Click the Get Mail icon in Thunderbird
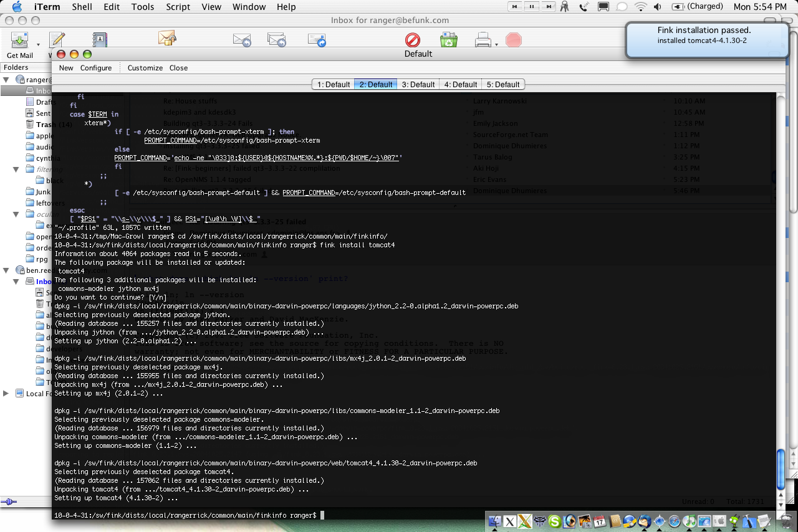This screenshot has width=798, height=532. pyautogui.click(x=19, y=40)
